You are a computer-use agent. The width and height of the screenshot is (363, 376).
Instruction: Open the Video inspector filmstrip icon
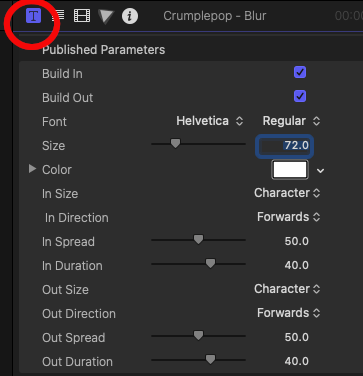[82, 16]
